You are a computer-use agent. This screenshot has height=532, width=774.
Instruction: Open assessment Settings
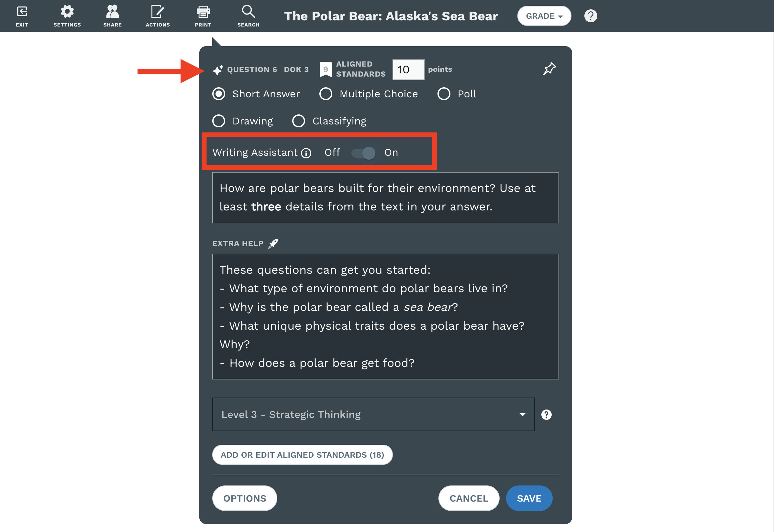(67, 15)
